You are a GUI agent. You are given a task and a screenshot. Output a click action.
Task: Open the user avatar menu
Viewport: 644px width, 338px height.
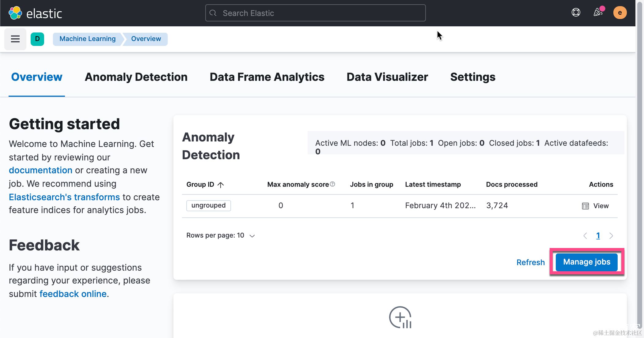point(619,13)
